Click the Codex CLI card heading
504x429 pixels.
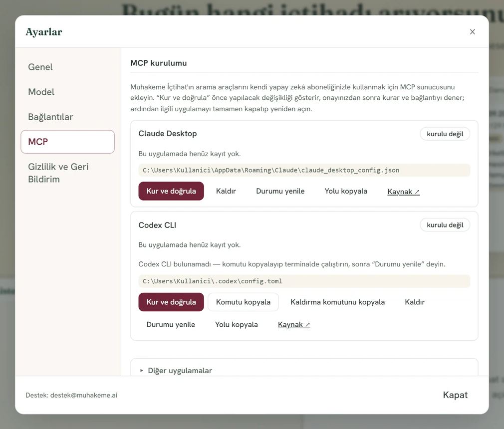[x=157, y=225]
